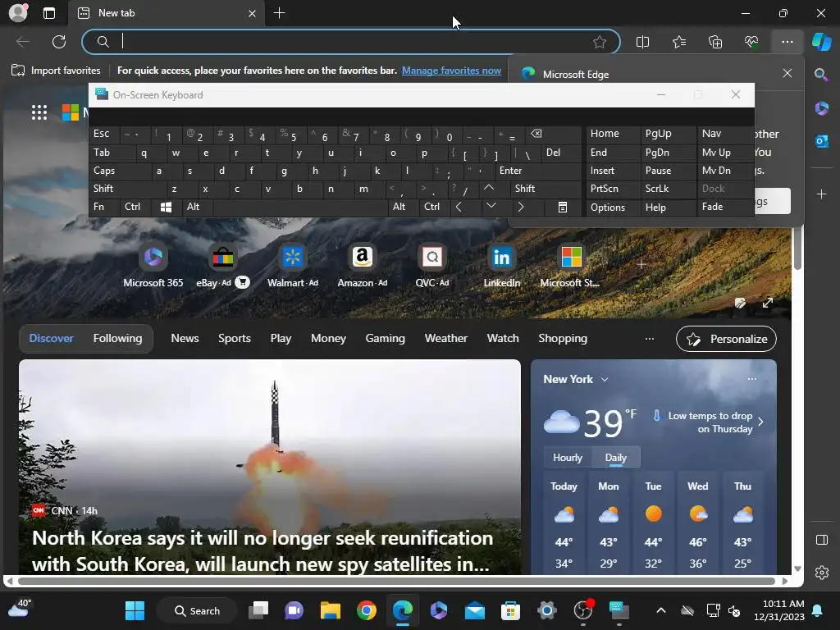Open the apps grid launcher

(39, 112)
